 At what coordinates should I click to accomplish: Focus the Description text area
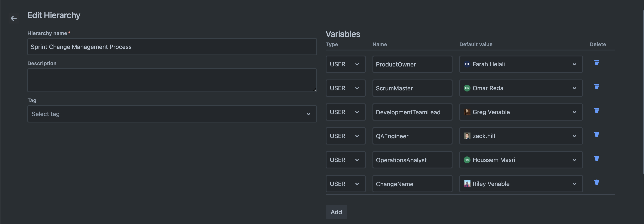(172, 80)
